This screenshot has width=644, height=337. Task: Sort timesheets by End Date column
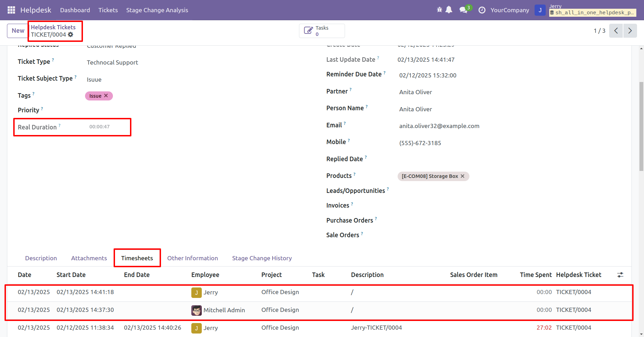137,275
